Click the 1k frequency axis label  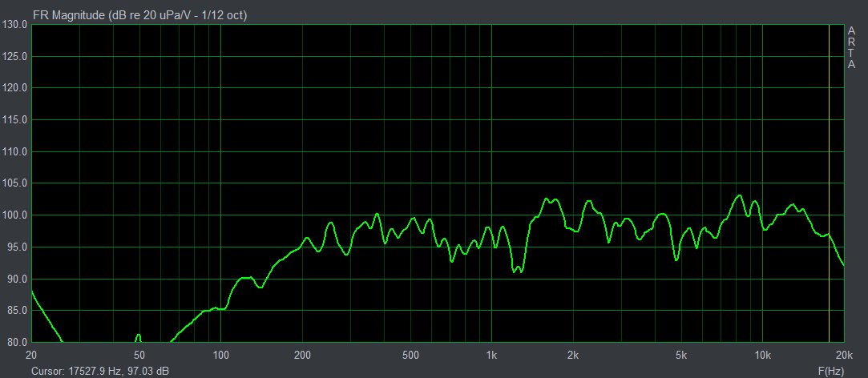491,355
